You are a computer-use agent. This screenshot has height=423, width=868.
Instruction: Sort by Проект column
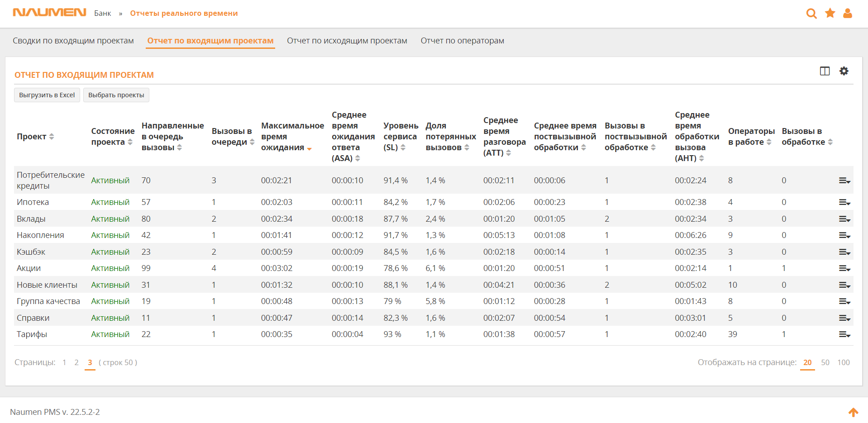(x=35, y=137)
